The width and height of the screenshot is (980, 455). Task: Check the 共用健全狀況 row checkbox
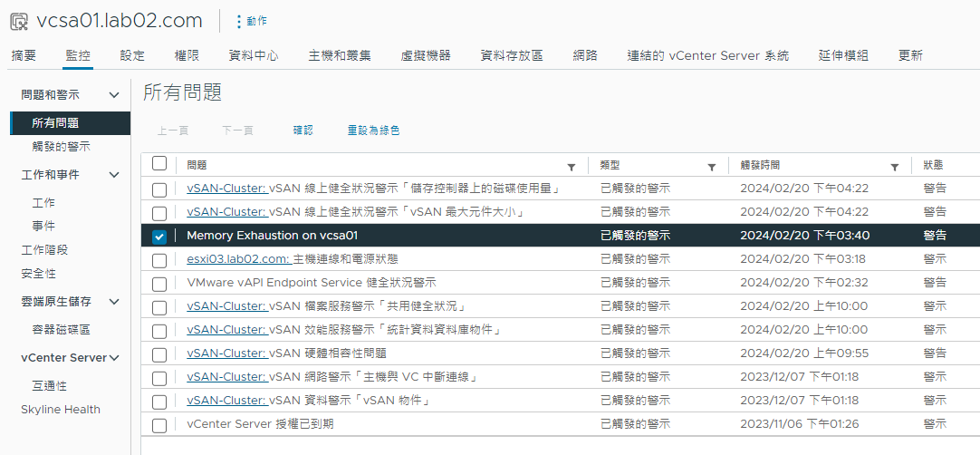(x=159, y=307)
